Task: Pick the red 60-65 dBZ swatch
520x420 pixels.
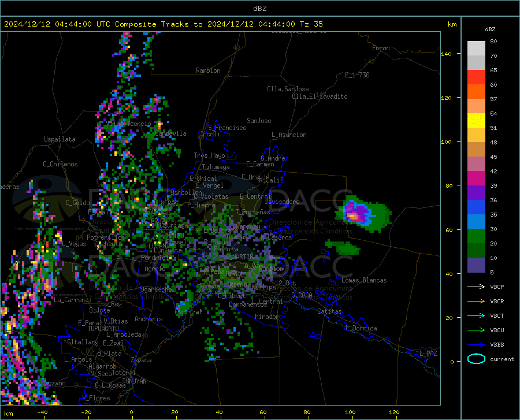Action: [476, 77]
